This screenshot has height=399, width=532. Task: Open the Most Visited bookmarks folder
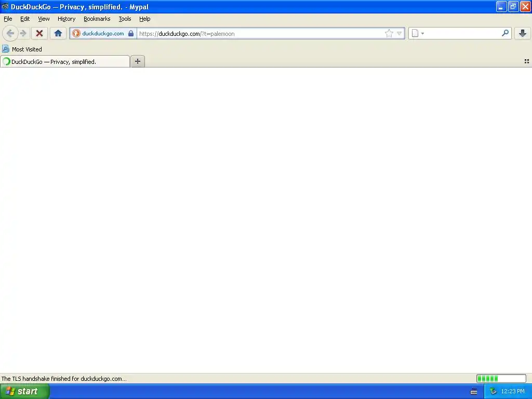tap(22, 49)
